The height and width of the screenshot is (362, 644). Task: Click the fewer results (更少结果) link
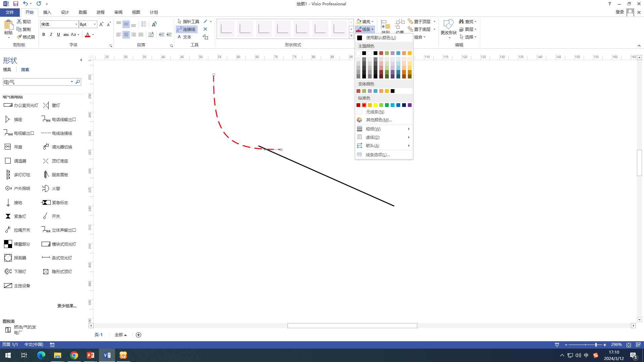pos(67,306)
